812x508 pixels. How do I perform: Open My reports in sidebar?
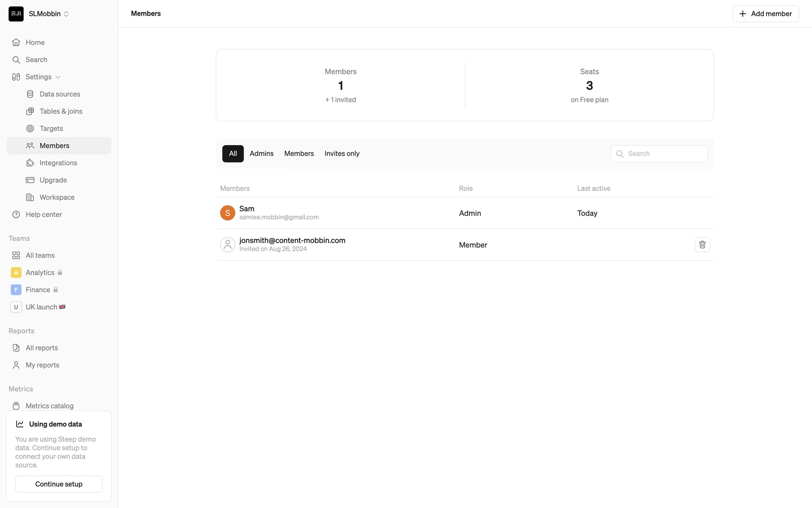pos(42,365)
